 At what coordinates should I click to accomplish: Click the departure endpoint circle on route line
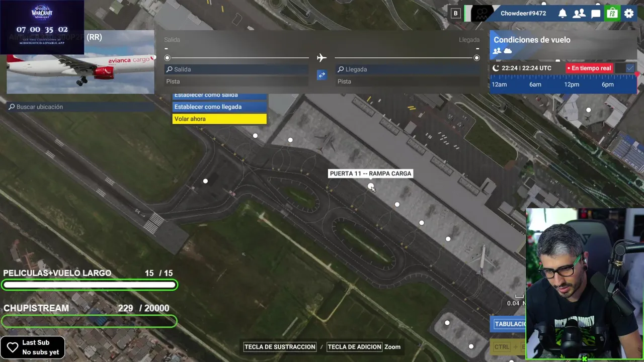coord(168,58)
